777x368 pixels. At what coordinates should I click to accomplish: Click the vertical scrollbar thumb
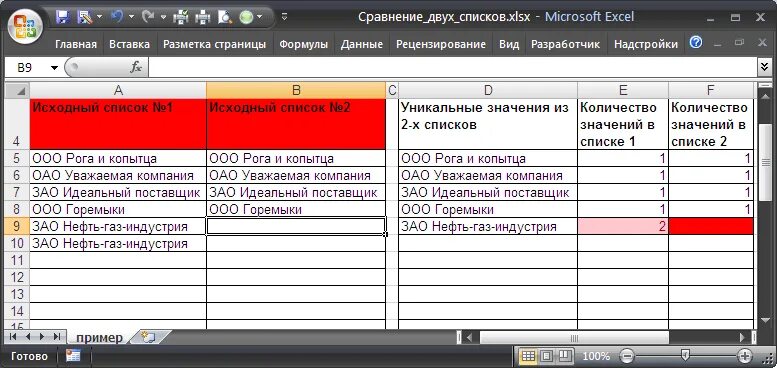pos(765,162)
